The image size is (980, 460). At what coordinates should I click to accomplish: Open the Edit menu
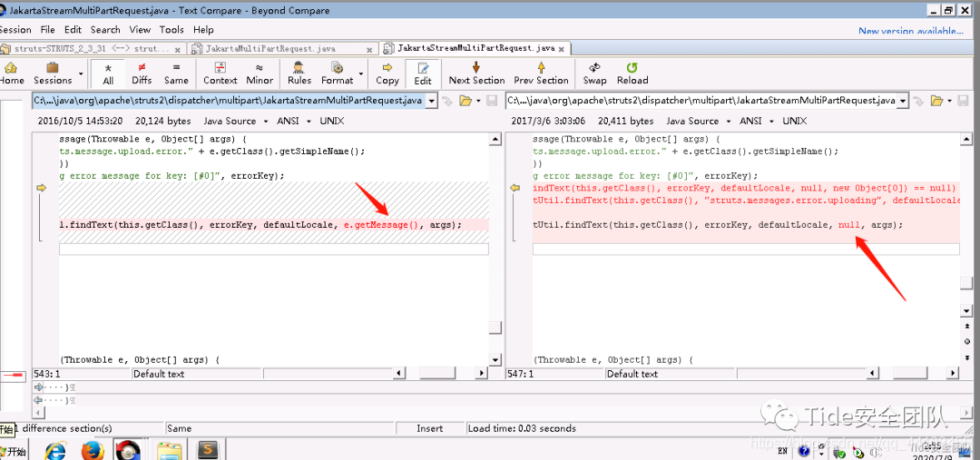(x=73, y=29)
